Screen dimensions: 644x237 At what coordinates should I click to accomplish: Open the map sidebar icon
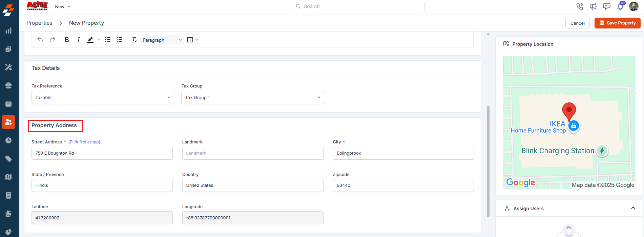coord(8,177)
